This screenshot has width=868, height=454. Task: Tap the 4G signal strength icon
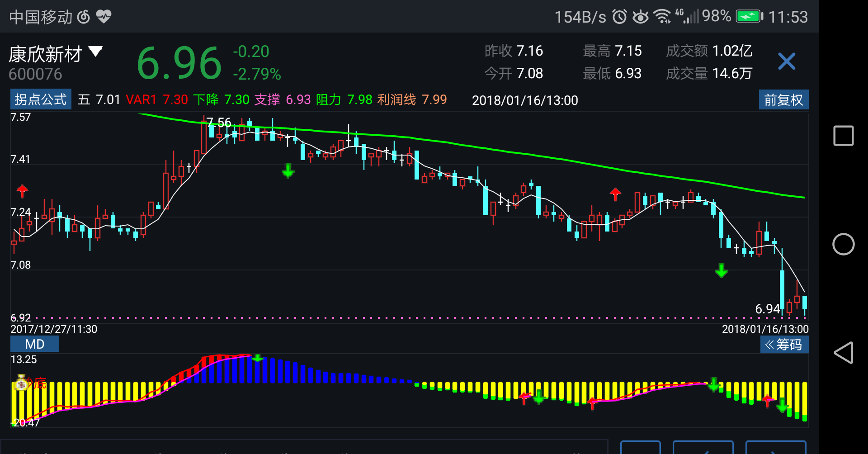[x=687, y=16]
